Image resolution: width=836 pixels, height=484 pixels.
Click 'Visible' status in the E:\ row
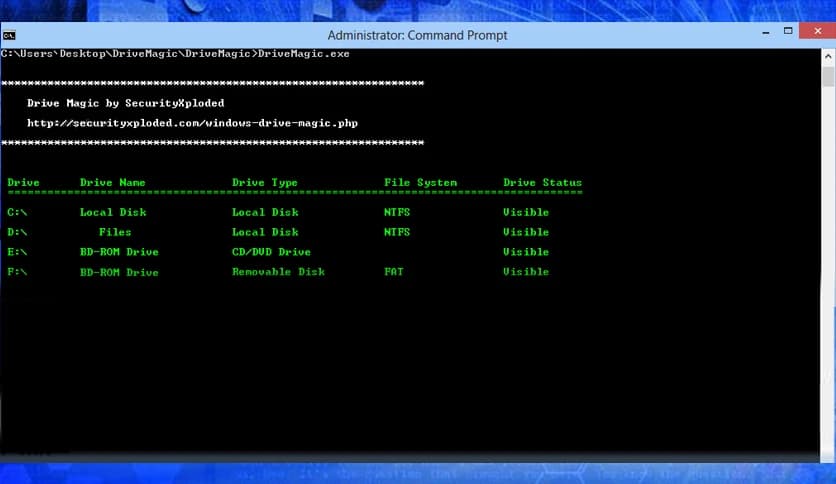[526, 252]
